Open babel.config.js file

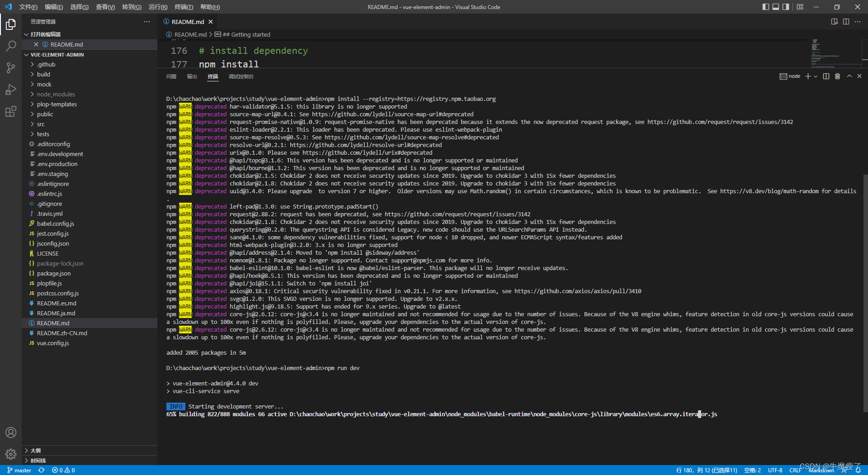pyautogui.click(x=90, y=223)
